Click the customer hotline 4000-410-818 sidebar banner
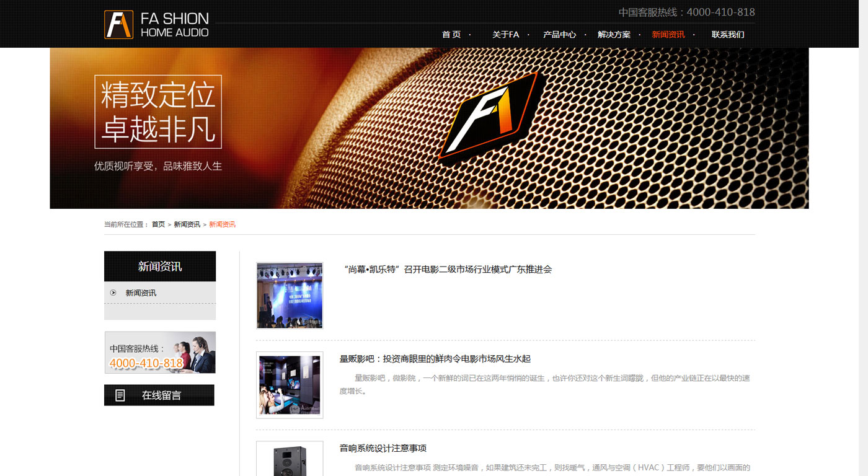The image size is (868, 476). coord(160,353)
